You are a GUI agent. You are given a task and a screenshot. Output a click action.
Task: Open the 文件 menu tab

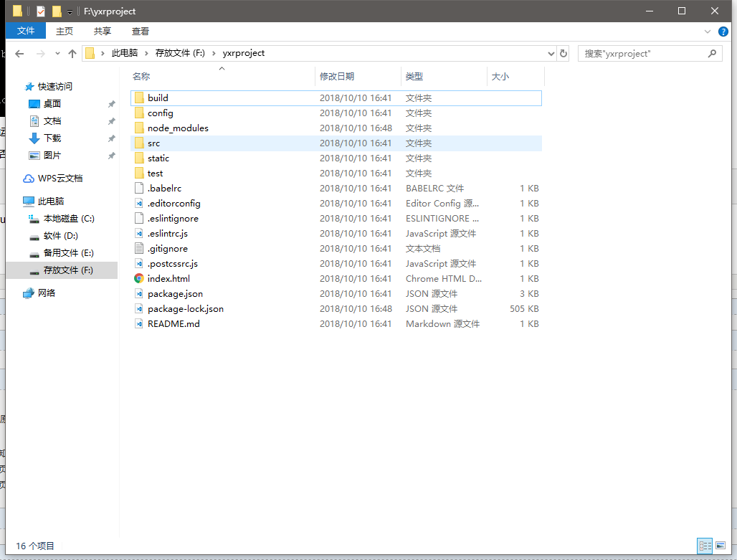(25, 31)
